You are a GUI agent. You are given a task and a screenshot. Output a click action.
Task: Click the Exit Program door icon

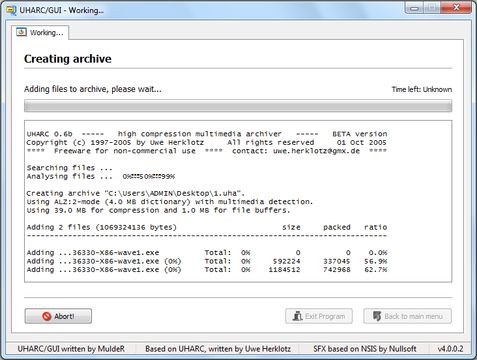(x=297, y=316)
